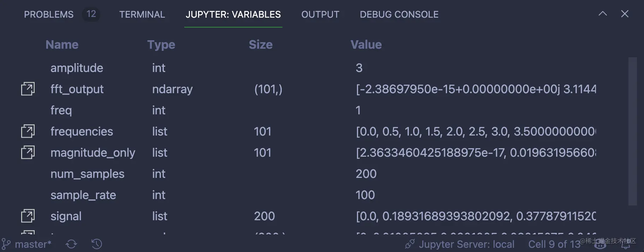This screenshot has width=644, height=252.
Task: Show magnitude_only in data viewer
Action: (x=28, y=152)
